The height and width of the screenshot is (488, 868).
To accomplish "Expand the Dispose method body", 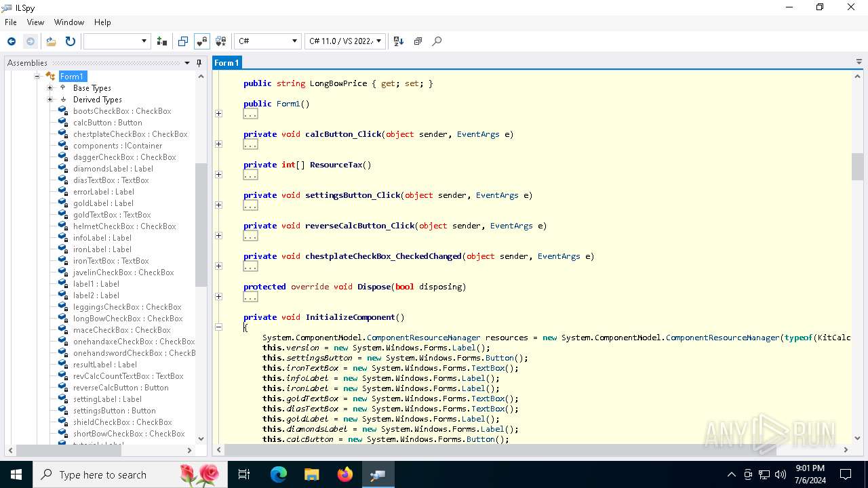I will tap(218, 296).
